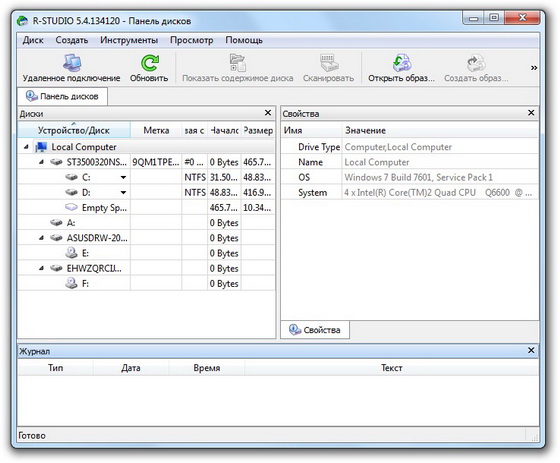Collapse the EHWZQRCII drive node
This screenshot has height=463, width=560.
pyautogui.click(x=41, y=268)
